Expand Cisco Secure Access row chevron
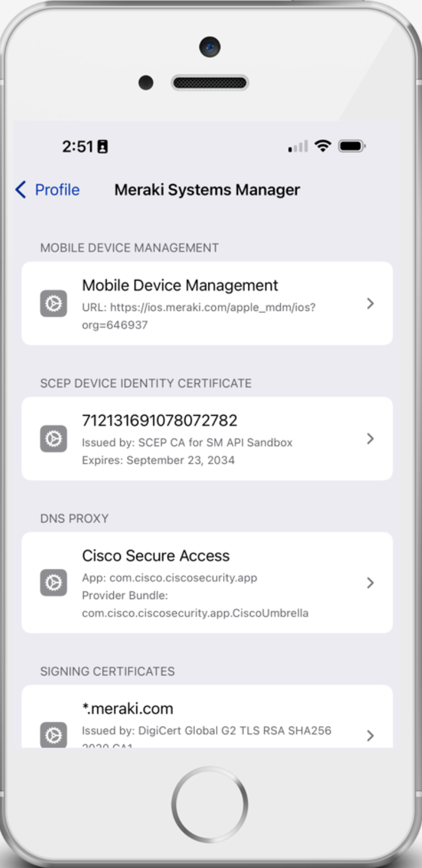This screenshot has height=868, width=422. [370, 583]
